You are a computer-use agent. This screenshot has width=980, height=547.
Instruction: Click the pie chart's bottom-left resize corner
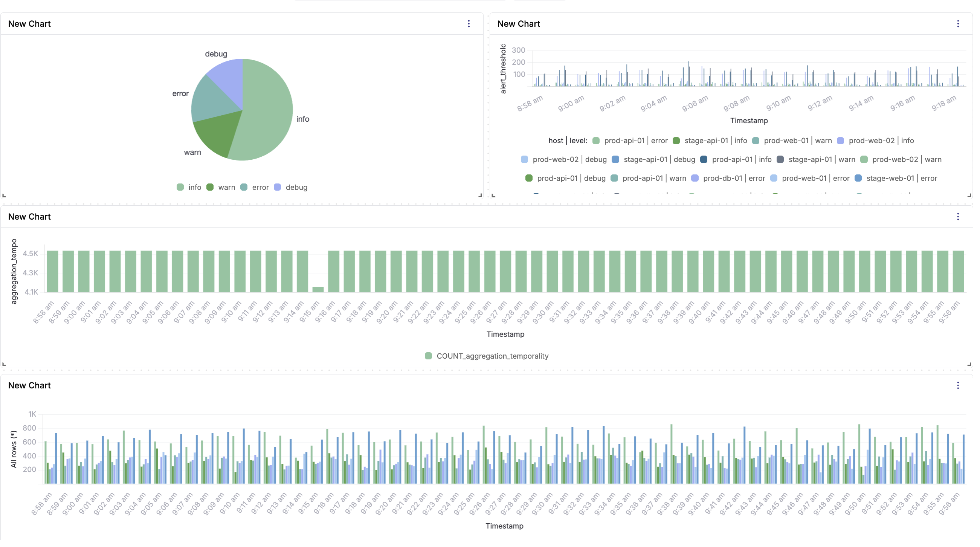(x=4, y=195)
